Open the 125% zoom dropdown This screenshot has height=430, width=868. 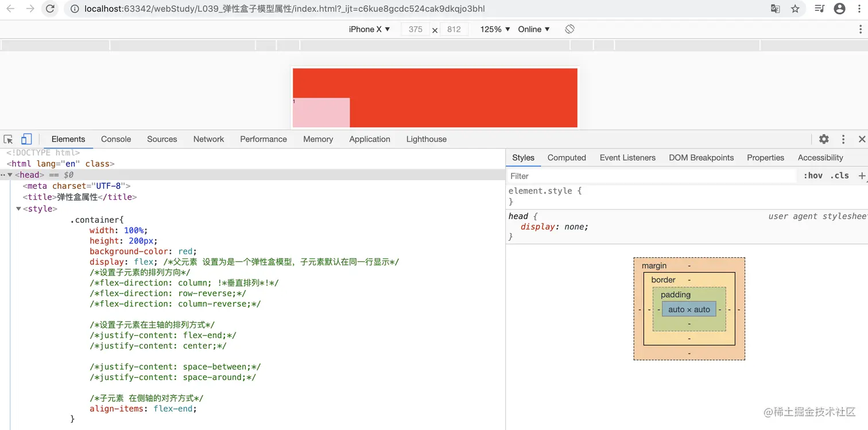point(495,29)
